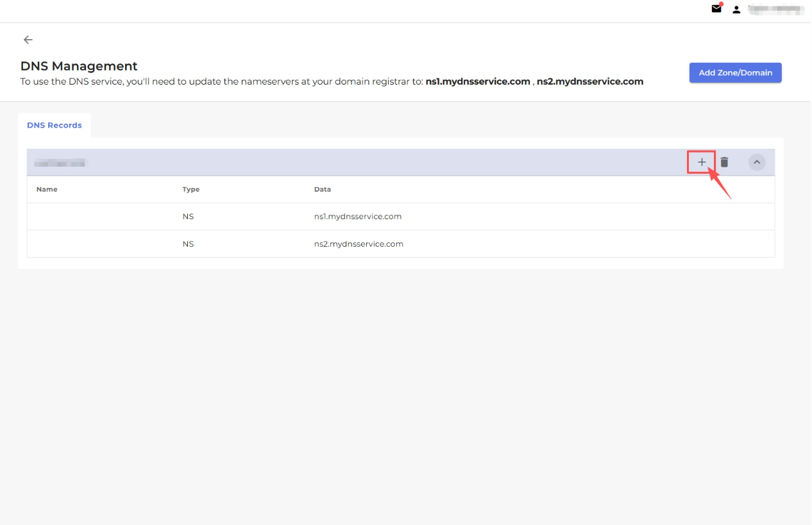Click bold ns1.mydnsservice.com in the page description

pos(478,81)
